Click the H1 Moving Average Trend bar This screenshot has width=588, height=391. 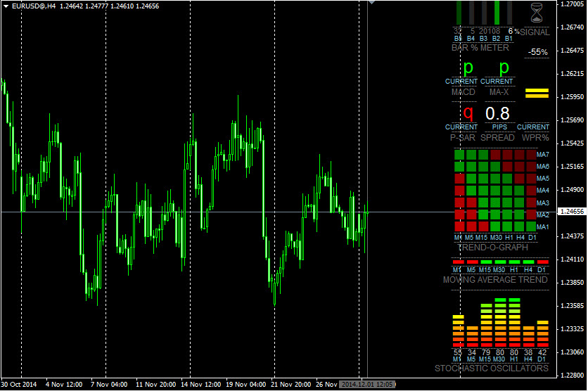coord(515,262)
